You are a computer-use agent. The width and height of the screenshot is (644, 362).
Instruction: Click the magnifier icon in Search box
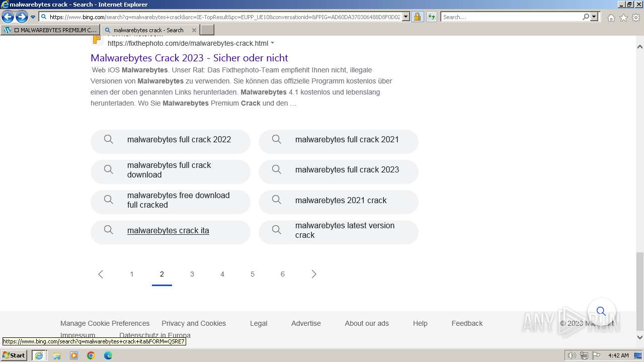(x=586, y=17)
